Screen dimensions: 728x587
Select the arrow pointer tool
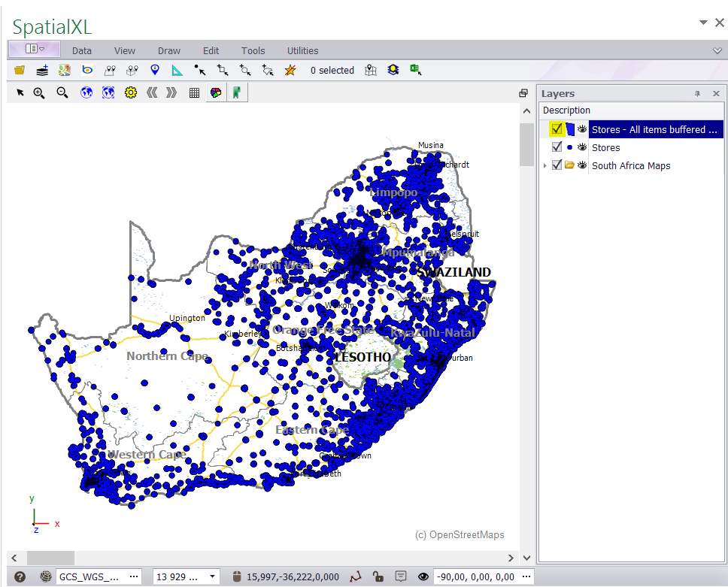point(20,92)
